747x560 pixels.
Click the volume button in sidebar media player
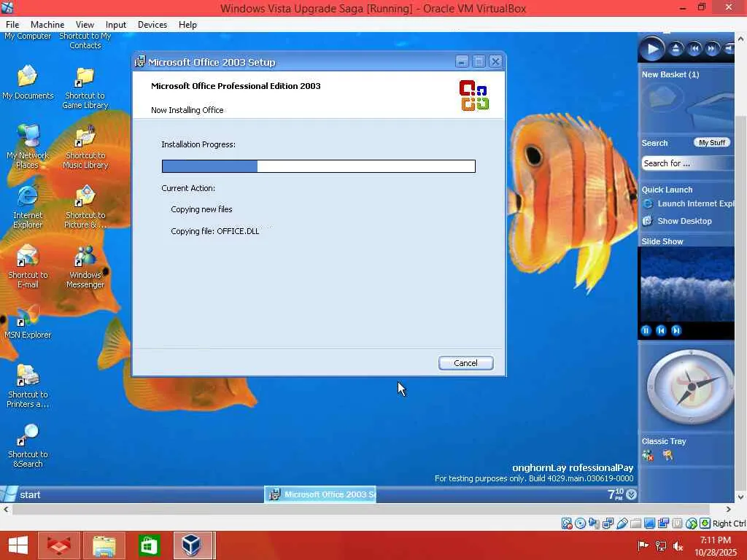tap(729, 49)
